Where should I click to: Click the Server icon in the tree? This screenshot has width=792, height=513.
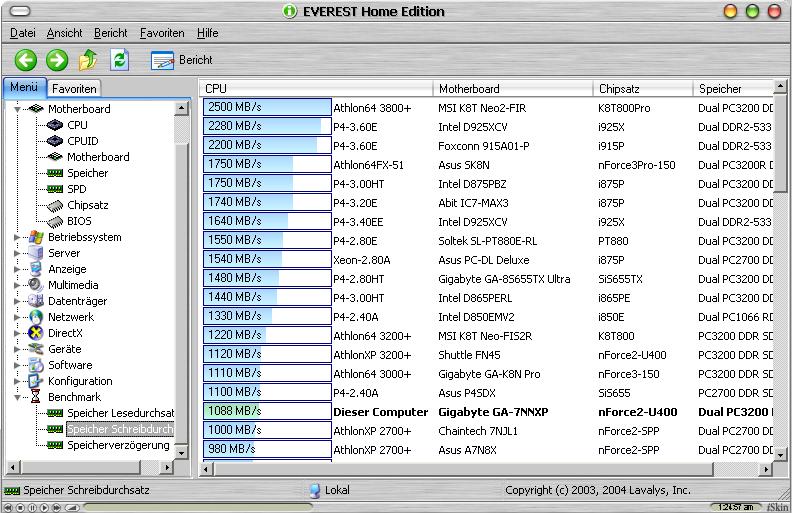(36, 253)
